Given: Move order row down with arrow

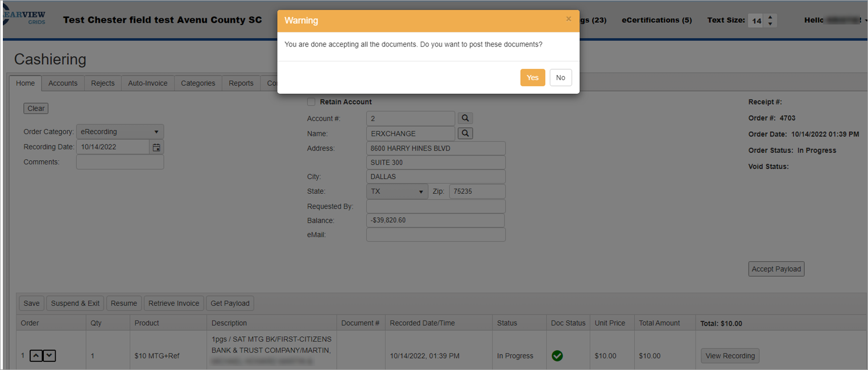Looking at the screenshot, I should point(50,356).
